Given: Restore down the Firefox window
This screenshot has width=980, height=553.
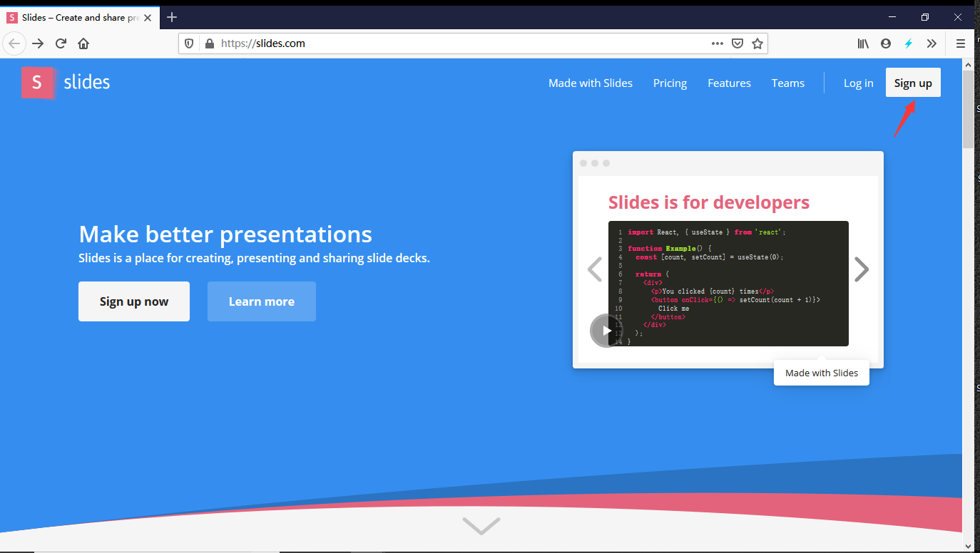Looking at the screenshot, I should (925, 17).
